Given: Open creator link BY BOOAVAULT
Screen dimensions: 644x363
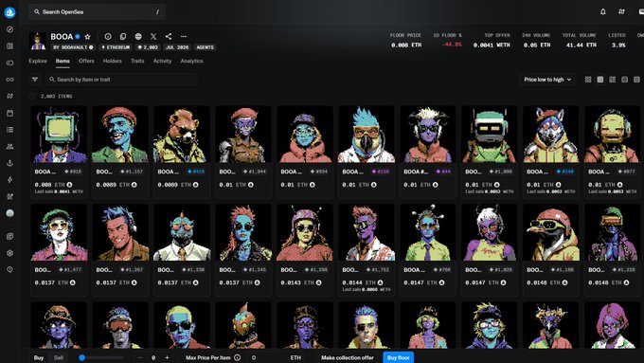Looking at the screenshot, I should 73,47.
